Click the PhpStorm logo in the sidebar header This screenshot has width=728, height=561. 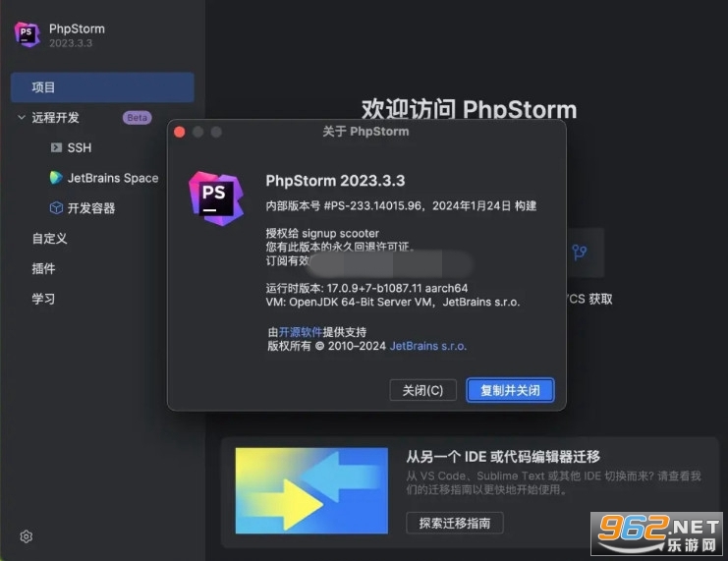(x=27, y=34)
